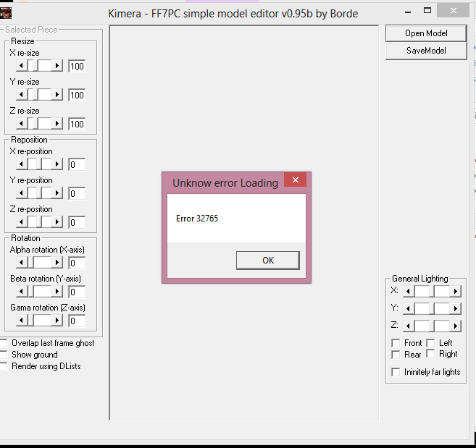Screen dimensions: 476x448
Task: Click the Open Model button
Action: [426, 33]
